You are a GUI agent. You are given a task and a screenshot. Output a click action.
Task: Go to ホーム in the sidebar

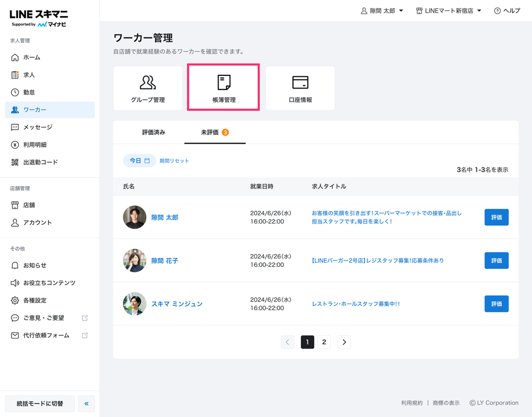tap(31, 57)
